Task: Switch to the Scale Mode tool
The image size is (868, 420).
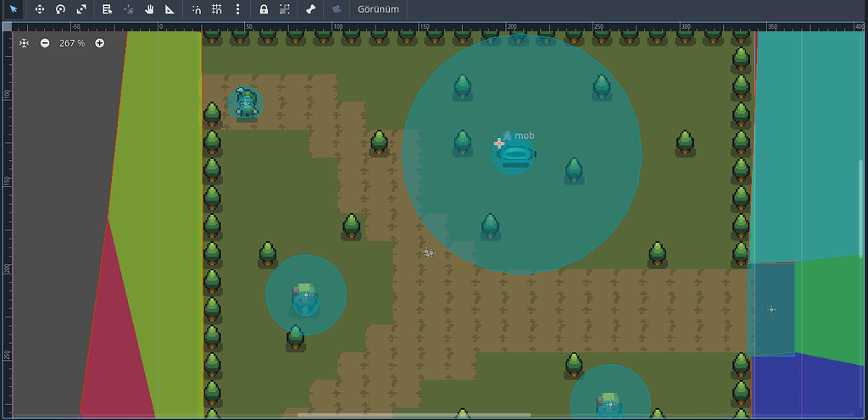Action: (x=81, y=9)
